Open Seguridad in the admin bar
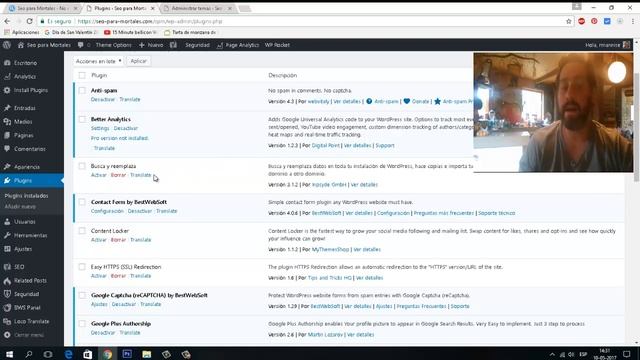The width and height of the screenshot is (640, 360). [197, 45]
